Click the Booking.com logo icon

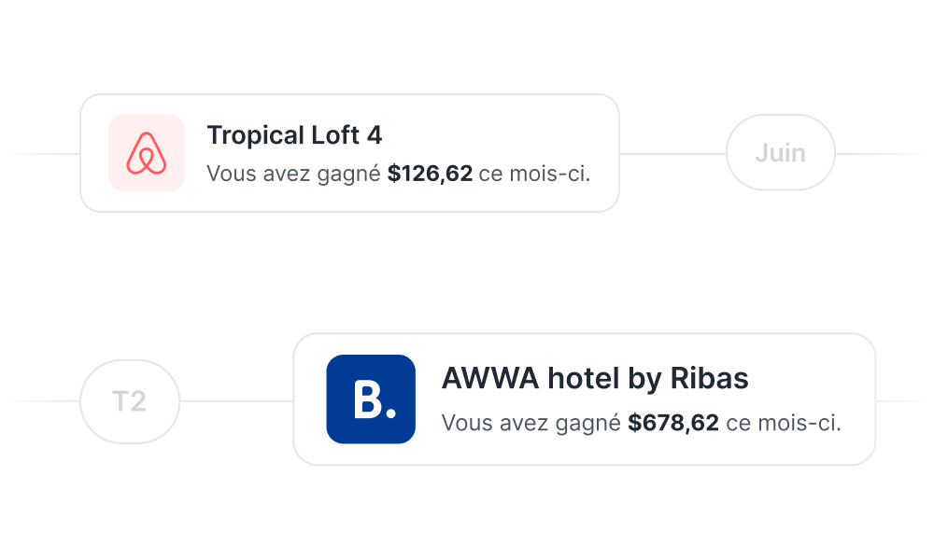pyautogui.click(x=371, y=399)
